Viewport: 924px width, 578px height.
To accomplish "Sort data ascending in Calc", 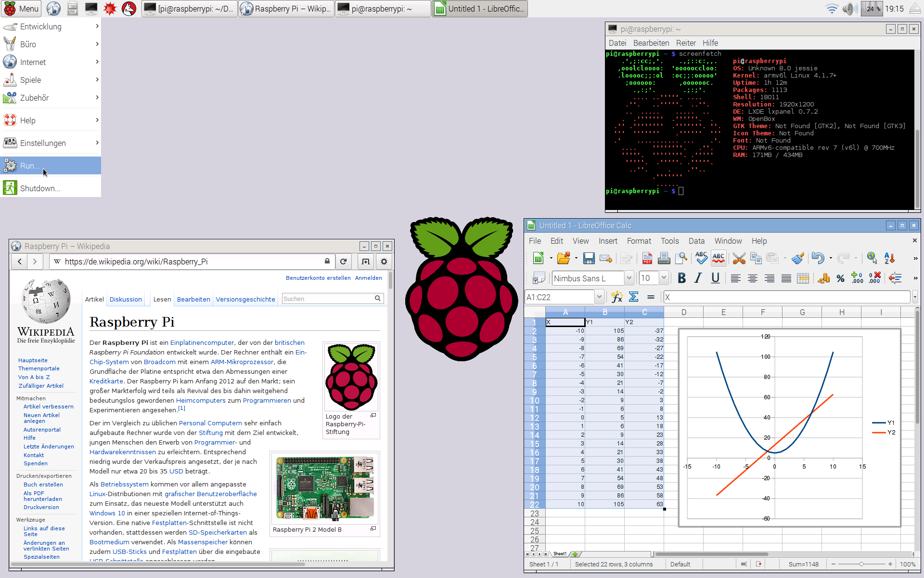I will tap(889, 259).
